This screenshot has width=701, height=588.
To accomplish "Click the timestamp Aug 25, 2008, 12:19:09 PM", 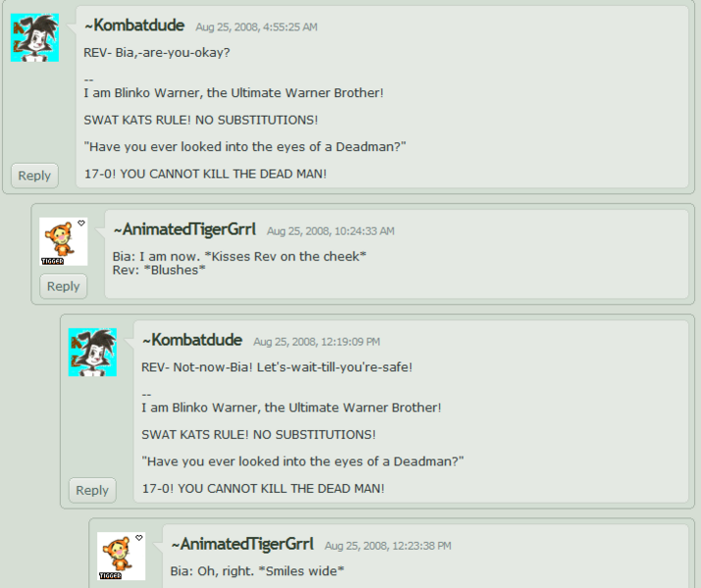I will point(317,342).
